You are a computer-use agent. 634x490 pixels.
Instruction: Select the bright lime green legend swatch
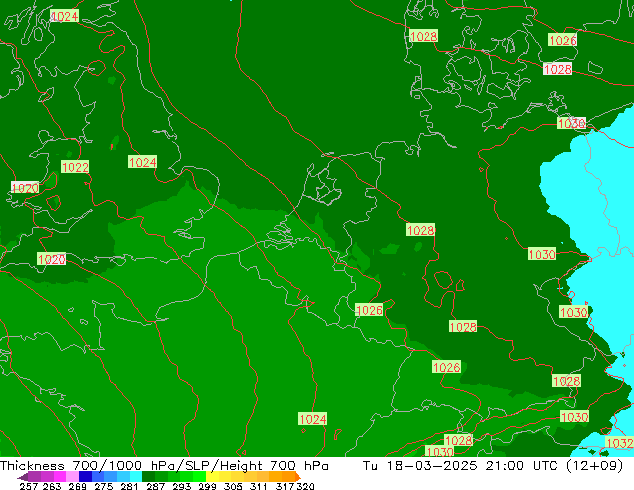click(x=199, y=476)
